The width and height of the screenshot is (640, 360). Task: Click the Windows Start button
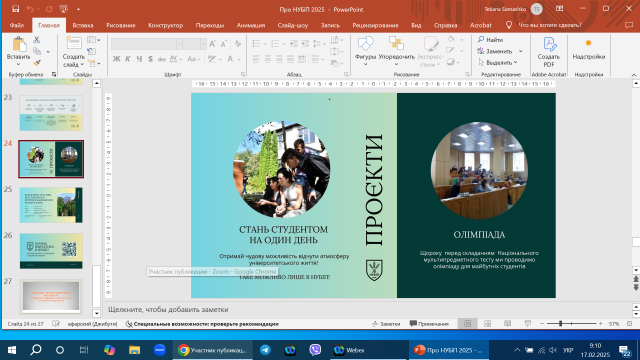click(12, 350)
